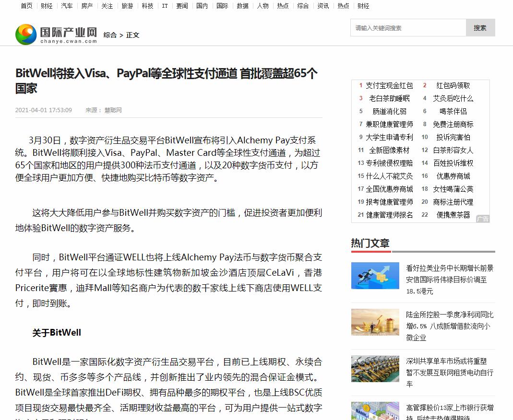Click the 广告 tag in the ad box

(x=483, y=219)
